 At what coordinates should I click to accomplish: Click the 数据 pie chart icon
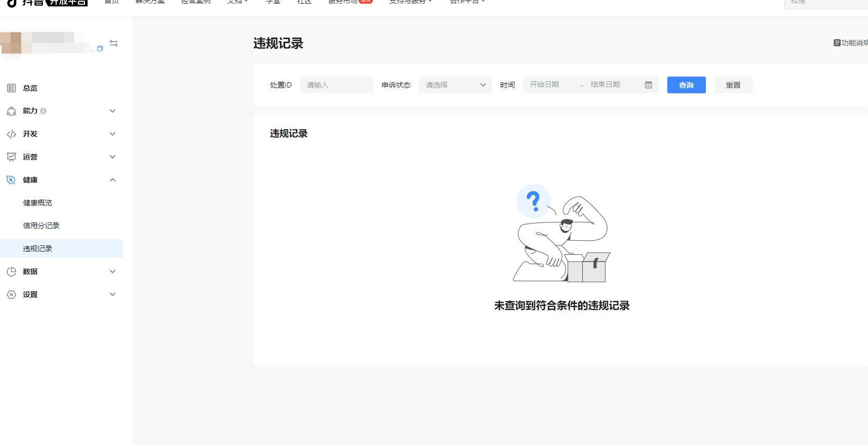coord(11,271)
